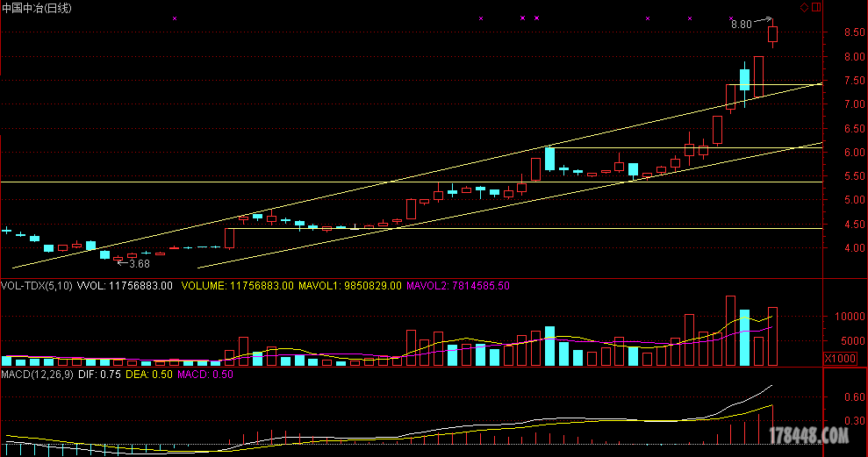
Task: Click the red diamond icon at top right
Action: (804, 7)
